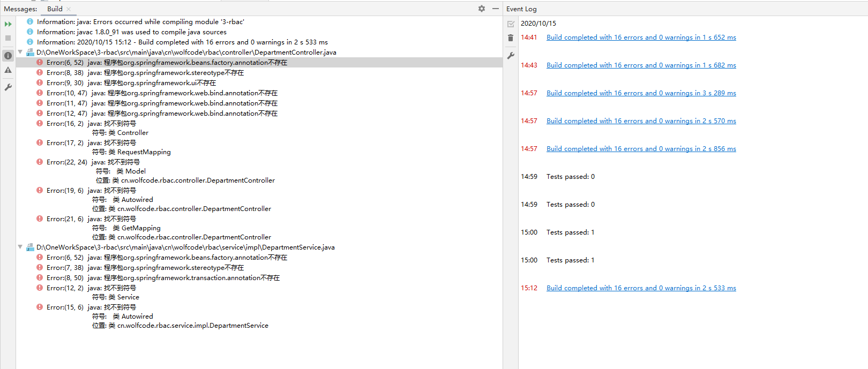The height and width of the screenshot is (369, 868).
Task: Open the build completed 3 s 289 ms link
Action: click(641, 93)
